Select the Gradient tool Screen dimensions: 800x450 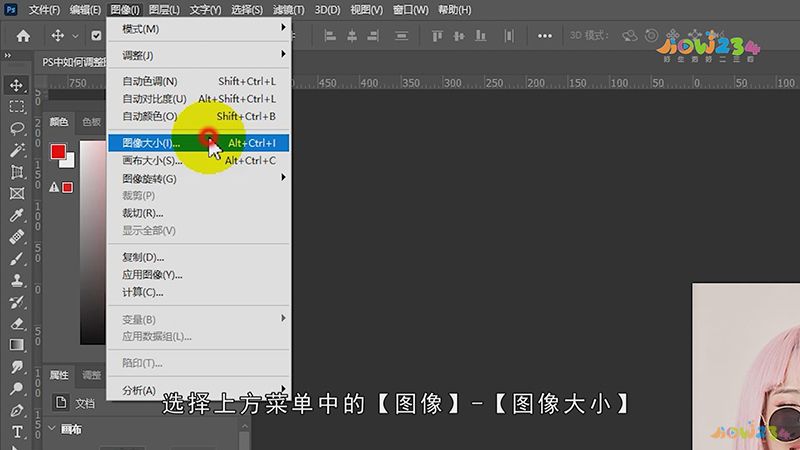pyautogui.click(x=16, y=345)
